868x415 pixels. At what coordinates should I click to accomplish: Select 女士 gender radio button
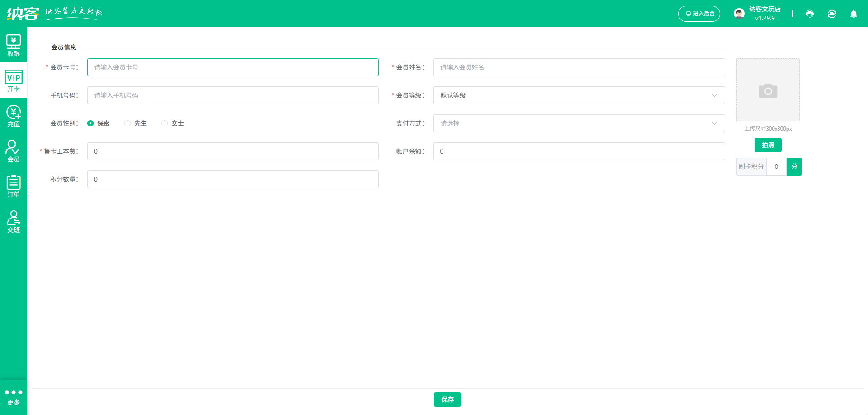165,123
